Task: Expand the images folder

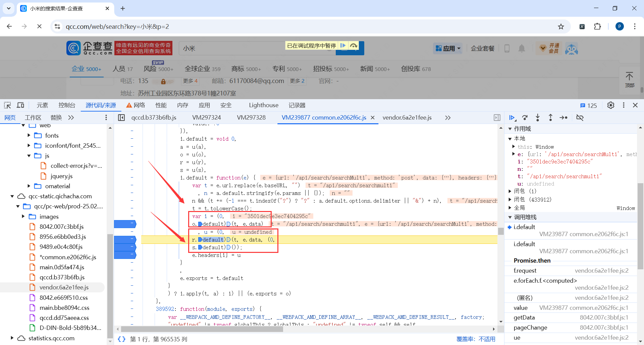Action: [23, 216]
